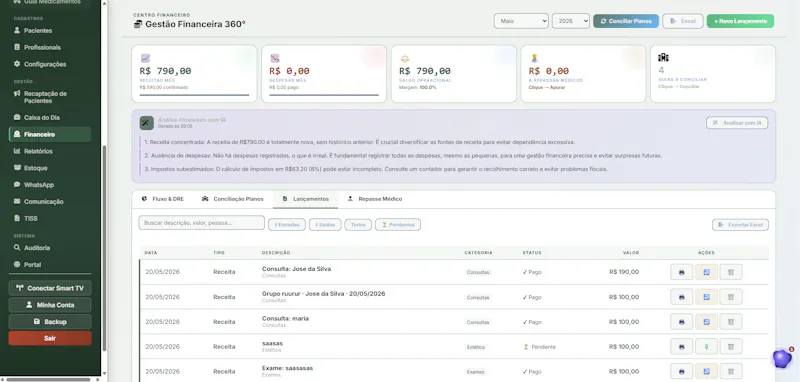Delete the Grupo ruurur entry

click(731, 297)
